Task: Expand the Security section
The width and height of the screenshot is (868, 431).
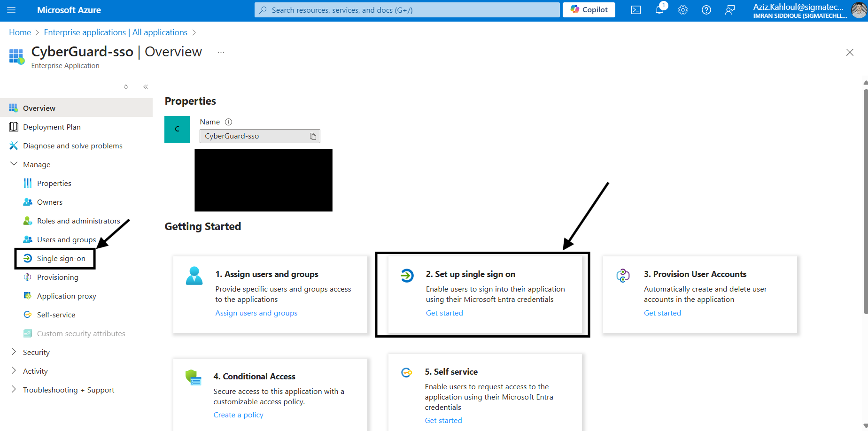Action: pos(14,352)
